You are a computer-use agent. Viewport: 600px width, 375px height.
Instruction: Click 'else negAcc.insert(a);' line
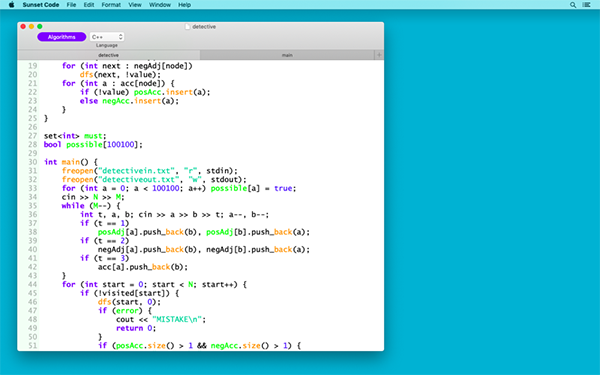pyautogui.click(x=129, y=101)
